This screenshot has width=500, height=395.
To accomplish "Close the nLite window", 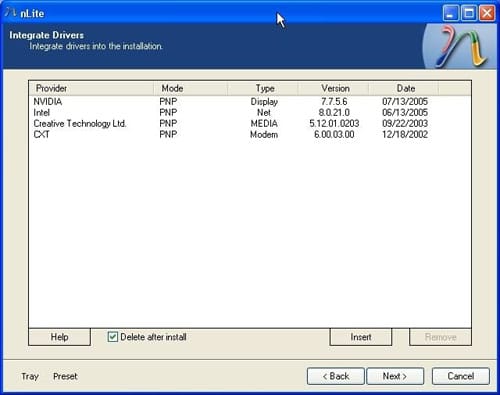I will point(487,13).
